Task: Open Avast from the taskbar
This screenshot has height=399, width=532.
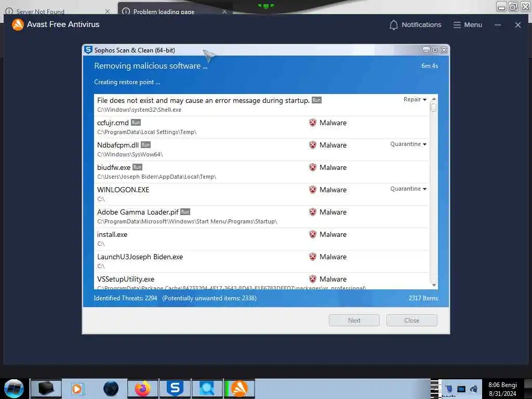Action: (240, 389)
